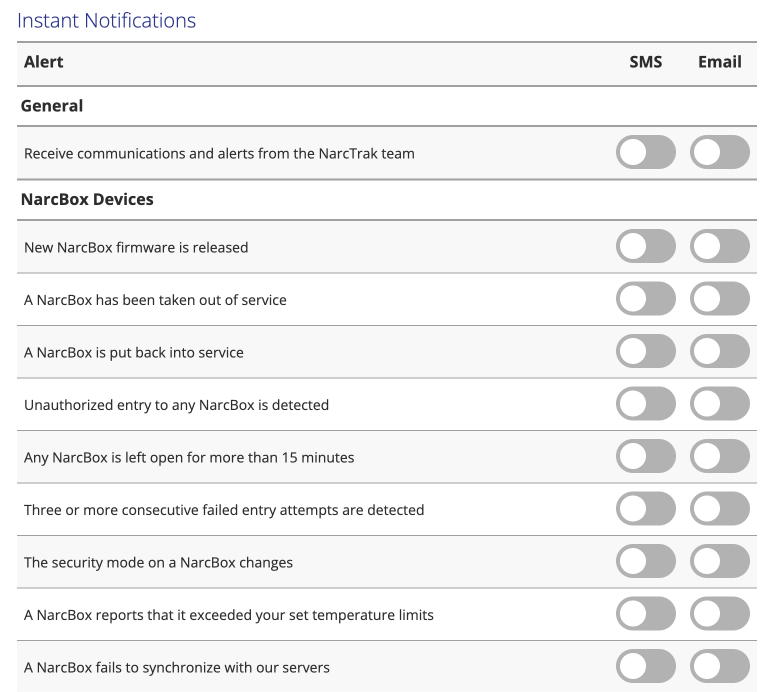
Task: Enable Email when NarcBox put back into service
Action: pyautogui.click(x=720, y=351)
